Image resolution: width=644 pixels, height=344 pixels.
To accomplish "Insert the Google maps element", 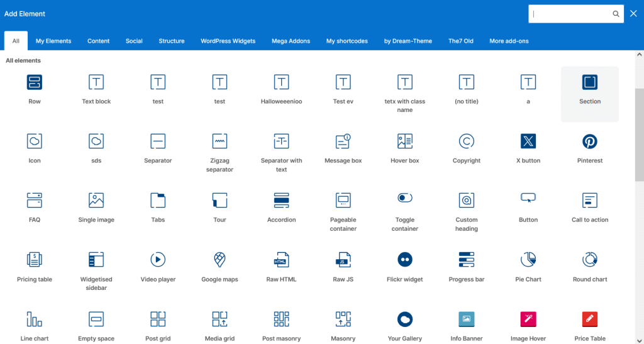I will 219,267.
